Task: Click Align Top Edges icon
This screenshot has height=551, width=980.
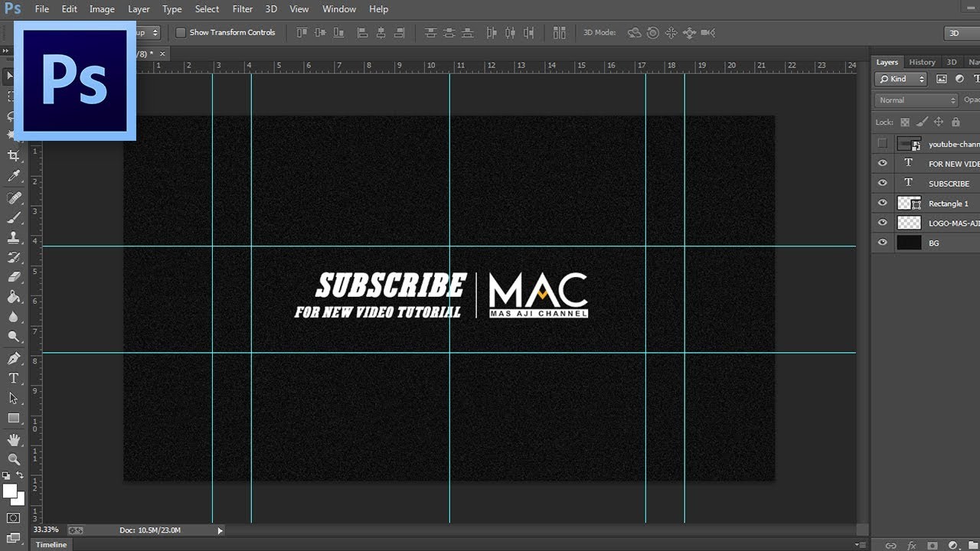Action: [x=301, y=32]
